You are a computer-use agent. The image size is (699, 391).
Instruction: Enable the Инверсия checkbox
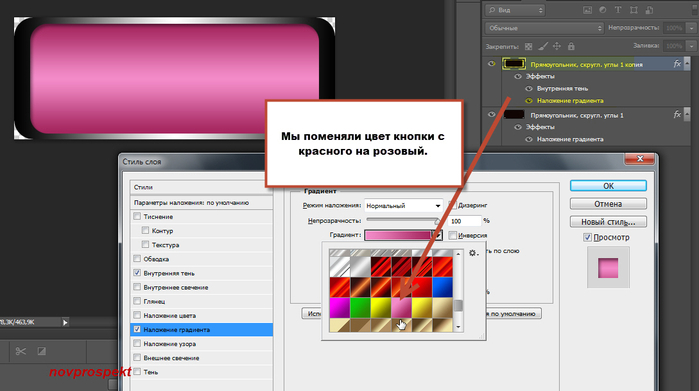click(x=452, y=235)
